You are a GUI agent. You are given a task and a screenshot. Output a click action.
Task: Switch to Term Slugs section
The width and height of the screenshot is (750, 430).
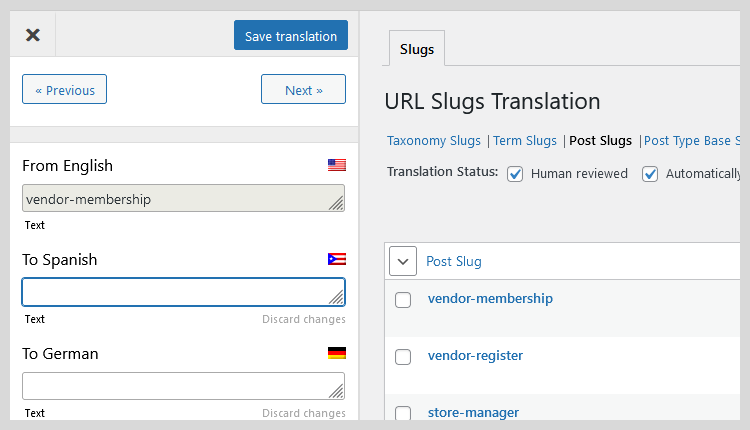(525, 141)
